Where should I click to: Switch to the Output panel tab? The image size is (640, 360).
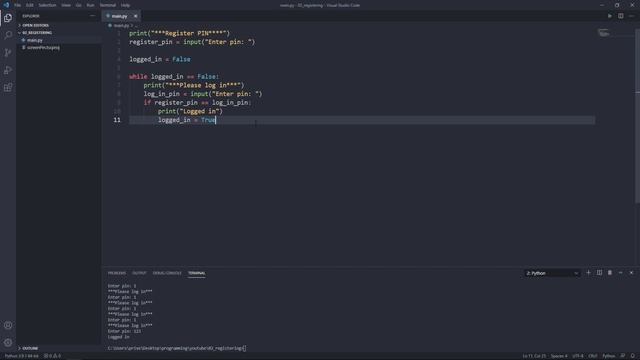coord(139,273)
